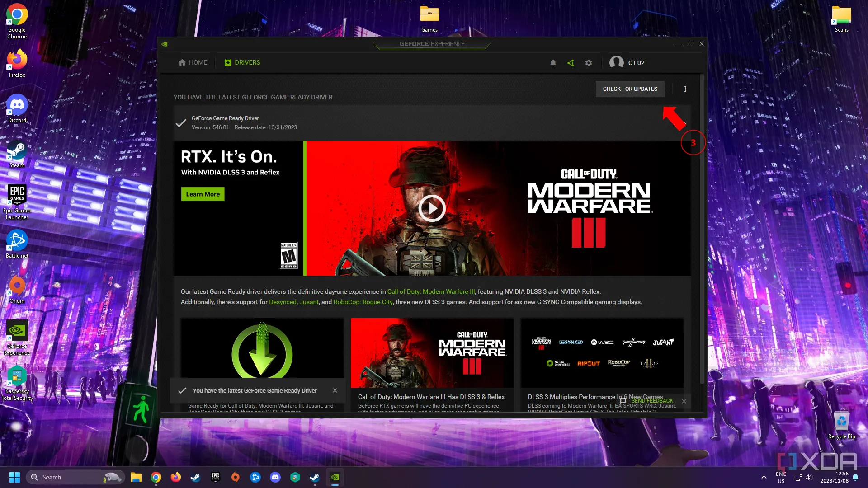Open Steam desktop shortcut
Image resolution: width=868 pixels, height=488 pixels.
pos(17,154)
